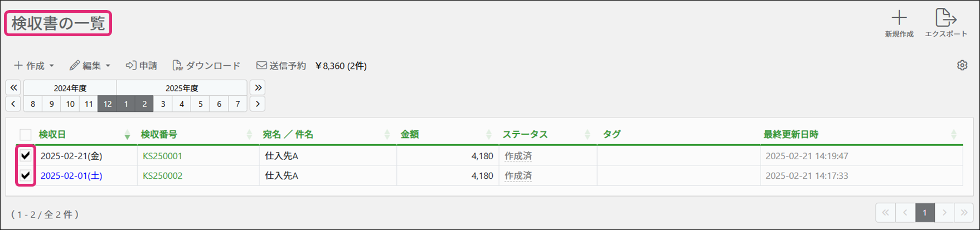The image size is (980, 230).
Task: Click the ダウンロード PDF download button
Action: point(207,66)
